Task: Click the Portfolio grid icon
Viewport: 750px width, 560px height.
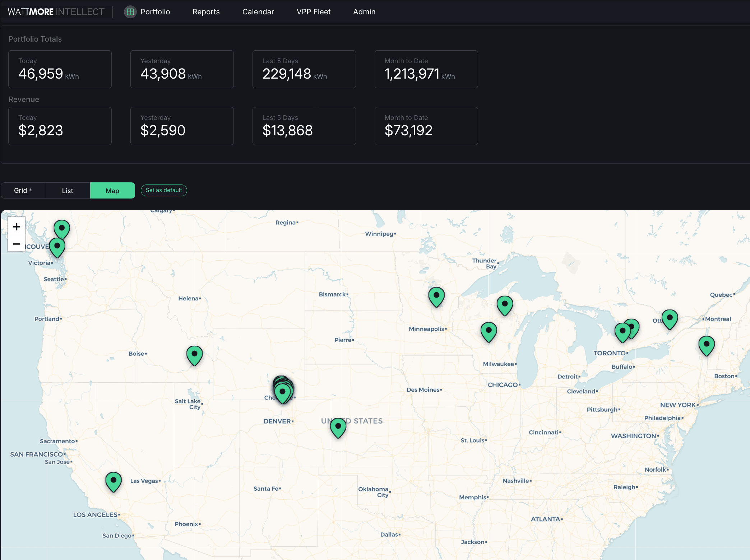Action: pos(130,12)
